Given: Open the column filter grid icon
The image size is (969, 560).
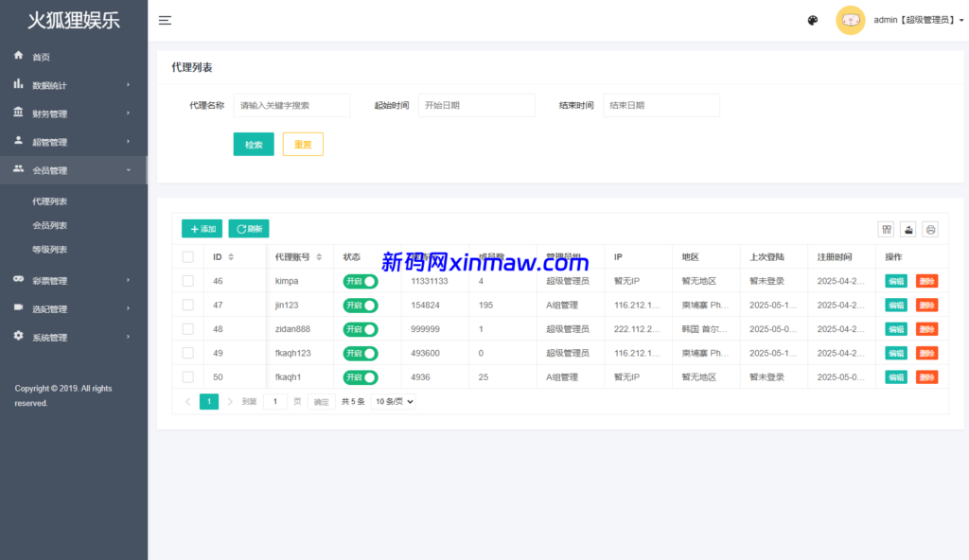Looking at the screenshot, I should [x=887, y=229].
